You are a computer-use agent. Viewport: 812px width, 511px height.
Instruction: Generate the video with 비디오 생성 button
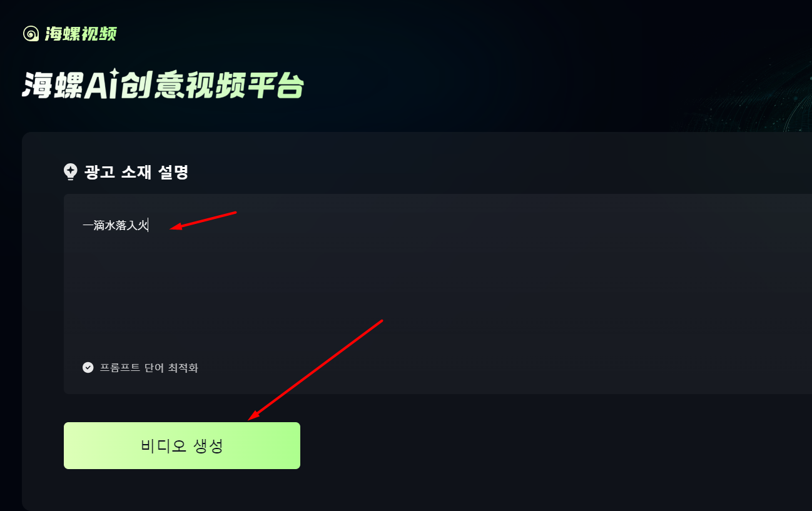click(x=182, y=445)
